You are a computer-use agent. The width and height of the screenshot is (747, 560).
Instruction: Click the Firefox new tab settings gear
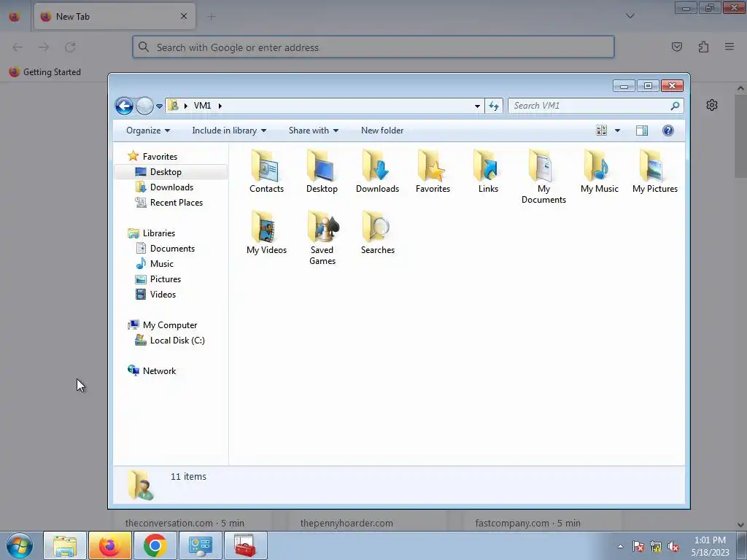(x=712, y=105)
